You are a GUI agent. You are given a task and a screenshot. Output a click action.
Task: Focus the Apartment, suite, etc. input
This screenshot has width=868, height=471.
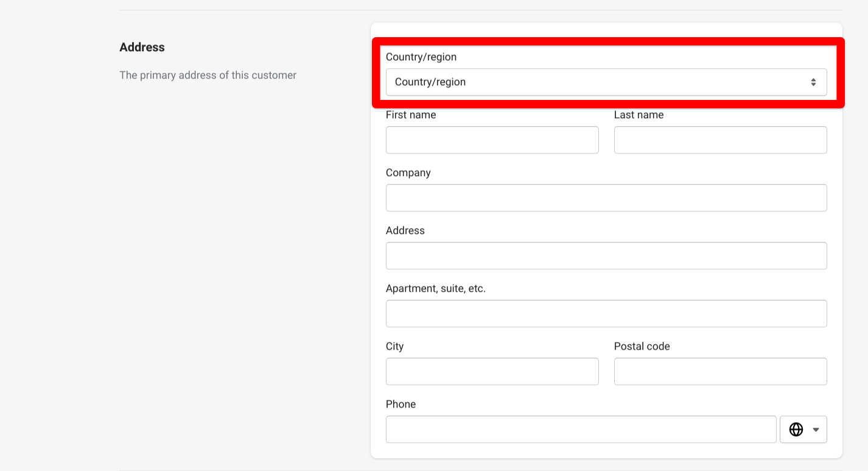(x=606, y=314)
